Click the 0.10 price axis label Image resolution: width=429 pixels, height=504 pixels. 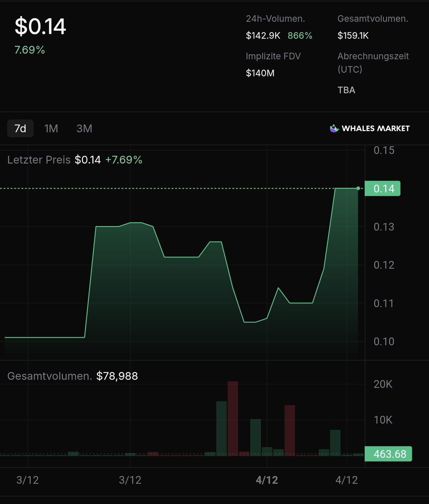pyautogui.click(x=384, y=341)
